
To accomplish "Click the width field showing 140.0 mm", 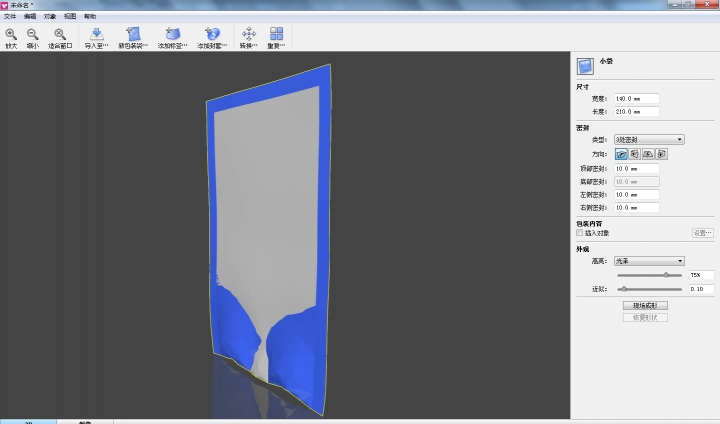I will pos(636,99).
